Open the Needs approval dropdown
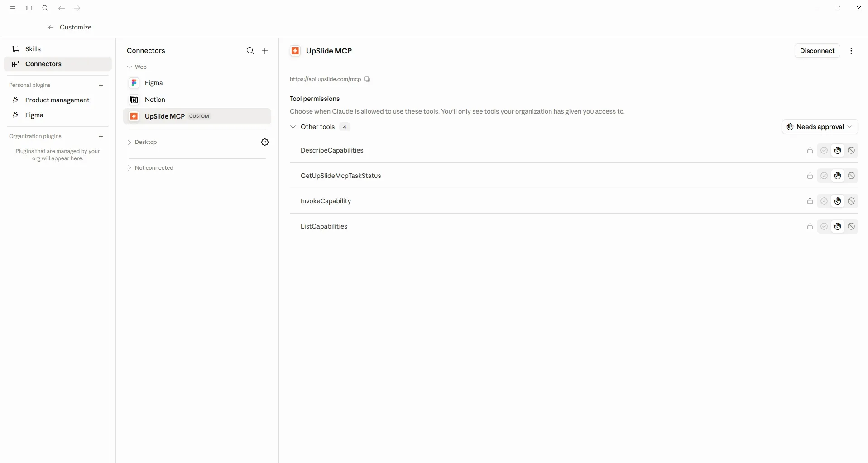The height and width of the screenshot is (463, 868). pos(820,127)
